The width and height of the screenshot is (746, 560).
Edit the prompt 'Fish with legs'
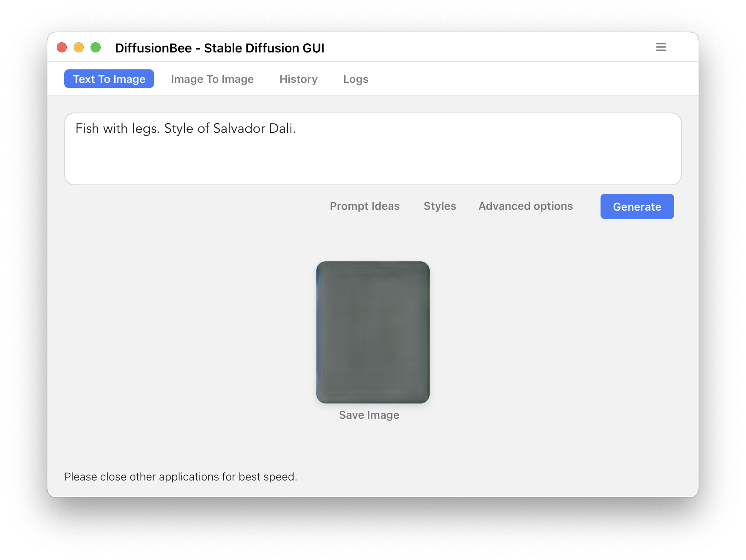click(186, 128)
